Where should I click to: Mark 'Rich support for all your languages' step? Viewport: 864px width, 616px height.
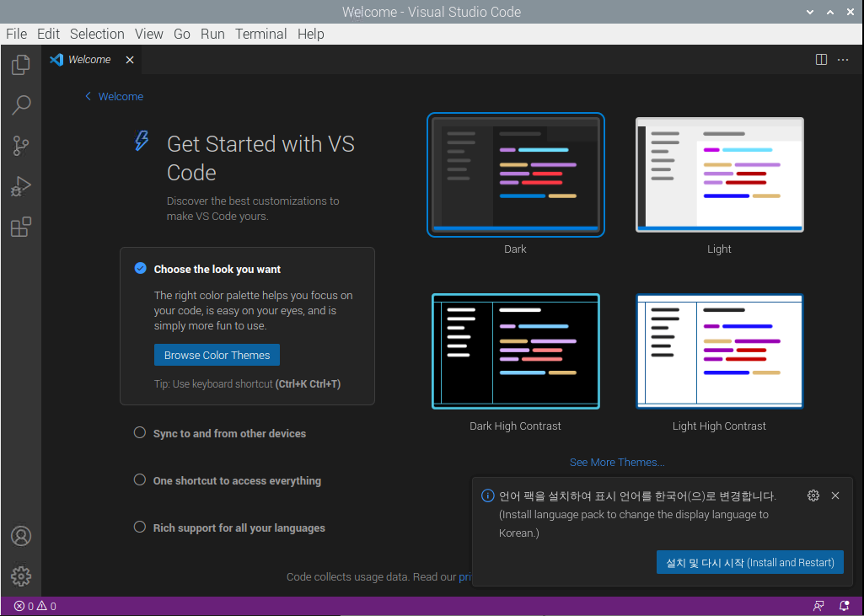(140, 527)
